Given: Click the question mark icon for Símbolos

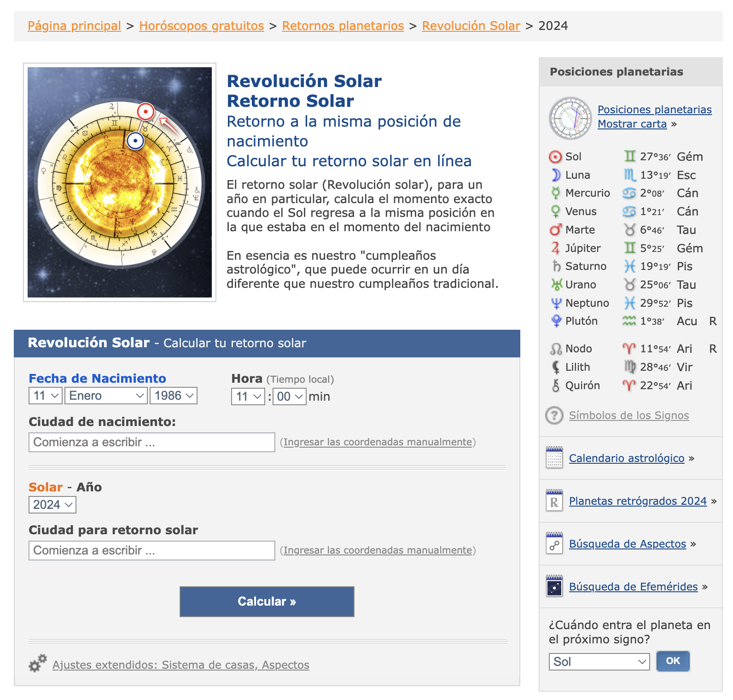Looking at the screenshot, I should coord(554,415).
